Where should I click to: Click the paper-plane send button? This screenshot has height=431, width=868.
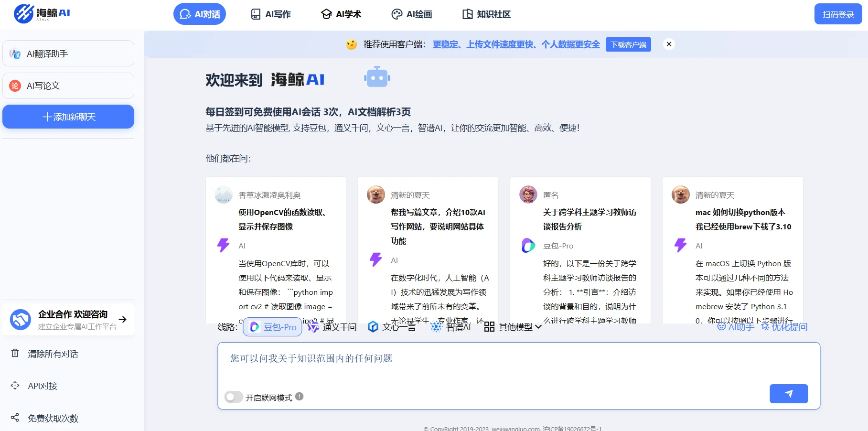(789, 394)
